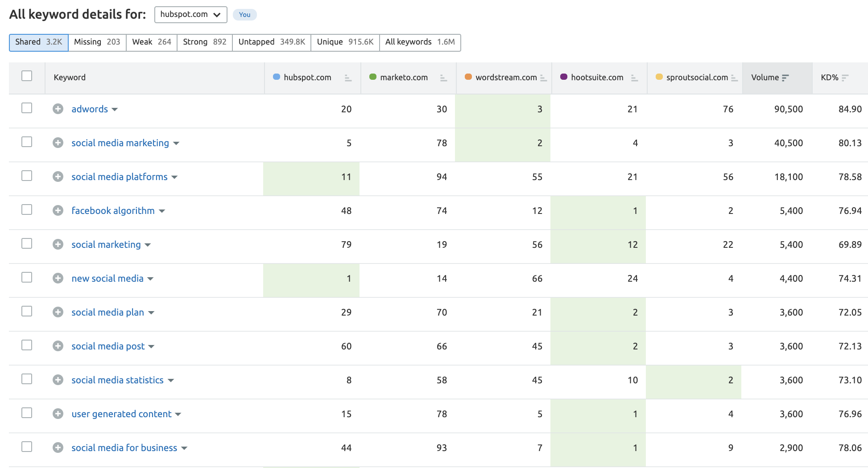The image size is (868, 468).
Task: Click the purple dot beside hootsuite.com
Action: [x=564, y=77]
